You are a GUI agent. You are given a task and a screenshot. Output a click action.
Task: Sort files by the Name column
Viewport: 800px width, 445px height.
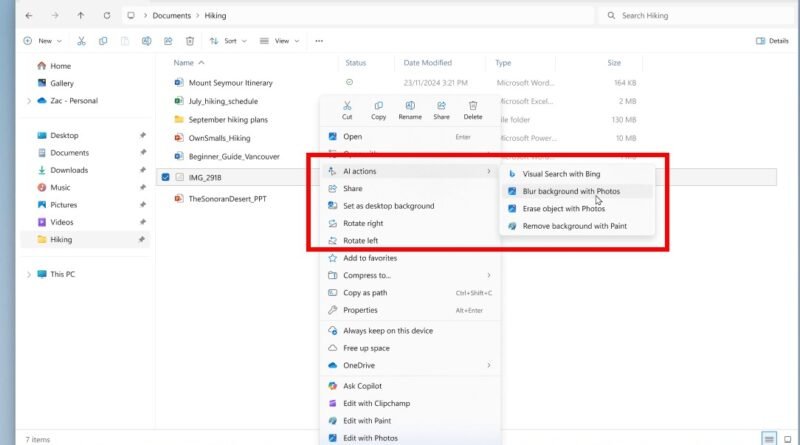[x=183, y=63]
